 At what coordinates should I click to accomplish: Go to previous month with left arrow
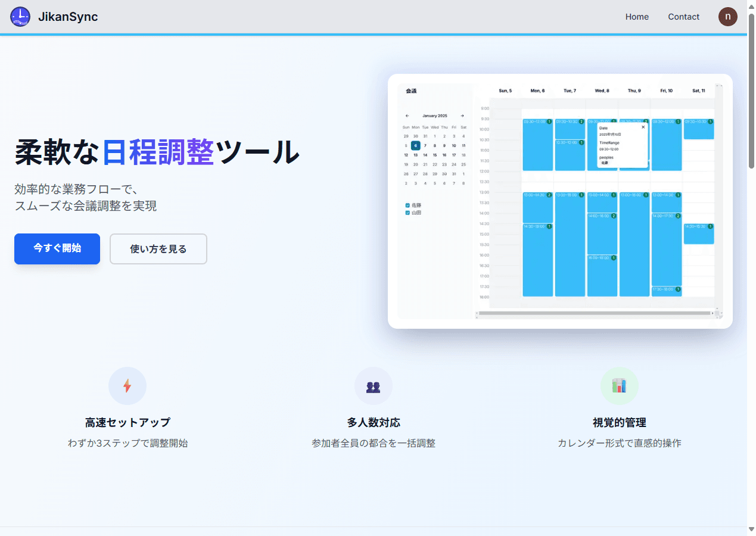(407, 116)
